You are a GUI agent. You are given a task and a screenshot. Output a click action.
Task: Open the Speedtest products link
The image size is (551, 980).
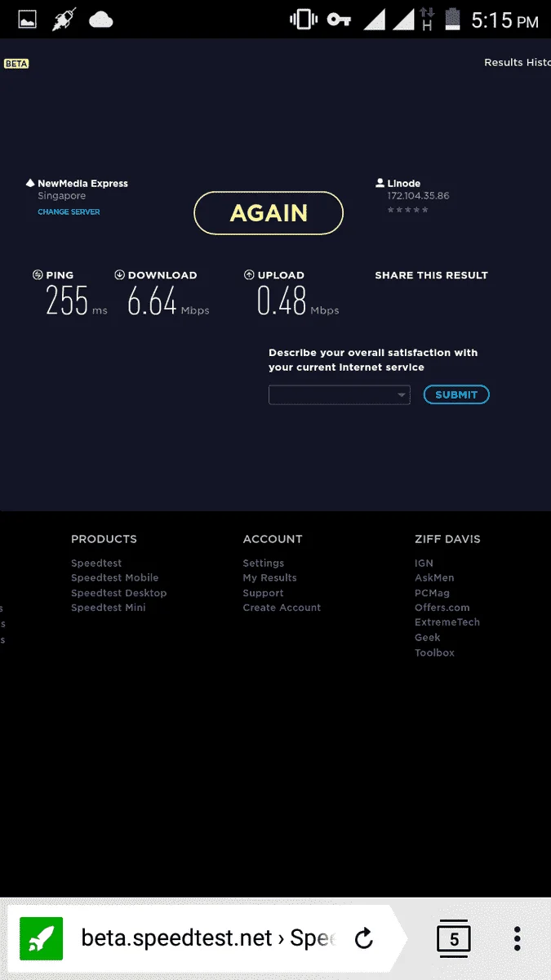[x=96, y=563]
